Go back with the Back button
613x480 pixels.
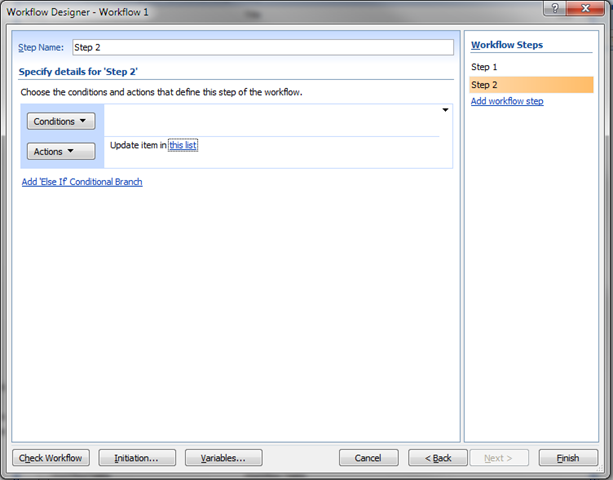(x=438, y=458)
